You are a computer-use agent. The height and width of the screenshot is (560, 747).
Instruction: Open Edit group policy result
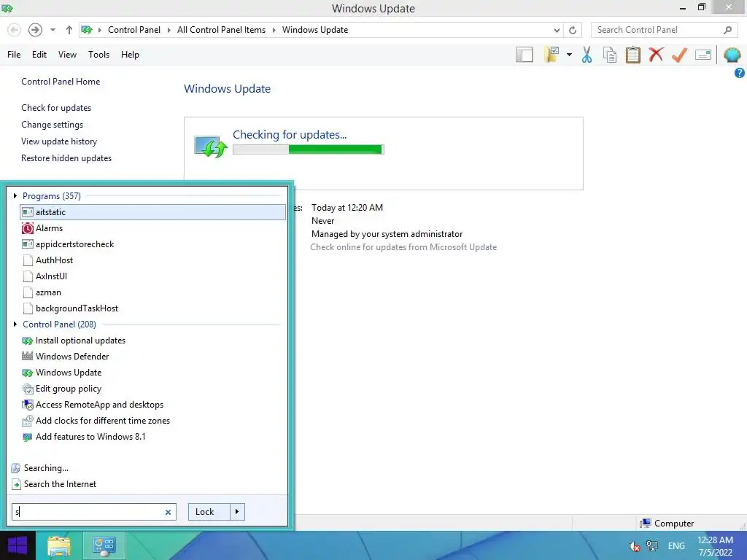click(x=152, y=389)
